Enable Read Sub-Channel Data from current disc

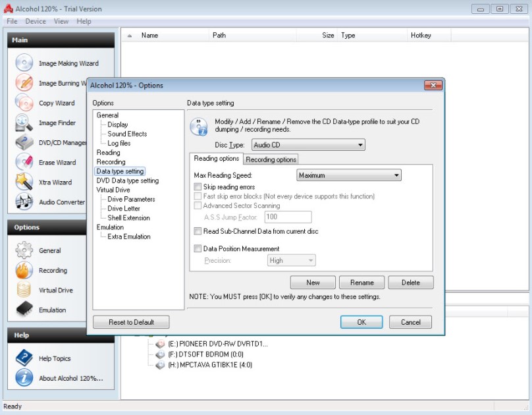click(x=198, y=231)
